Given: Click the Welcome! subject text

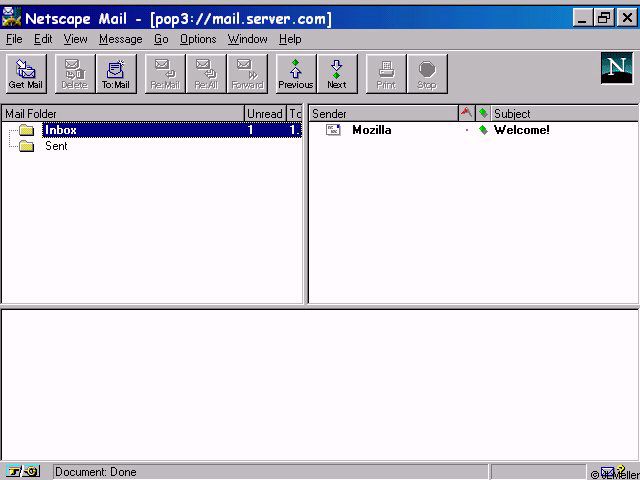Looking at the screenshot, I should click(522, 130).
